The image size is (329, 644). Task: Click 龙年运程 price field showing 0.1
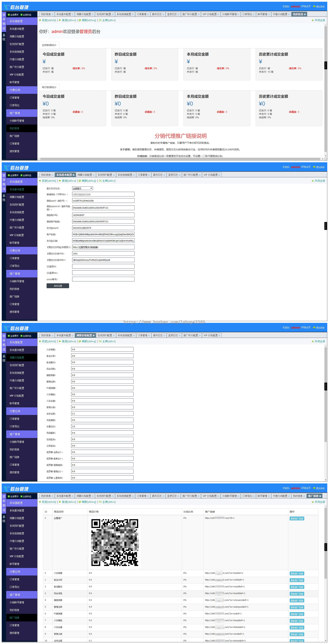tap(102, 413)
